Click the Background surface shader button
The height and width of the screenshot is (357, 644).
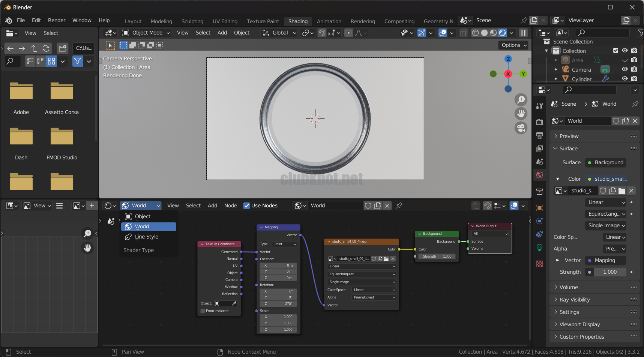pyautogui.click(x=605, y=162)
